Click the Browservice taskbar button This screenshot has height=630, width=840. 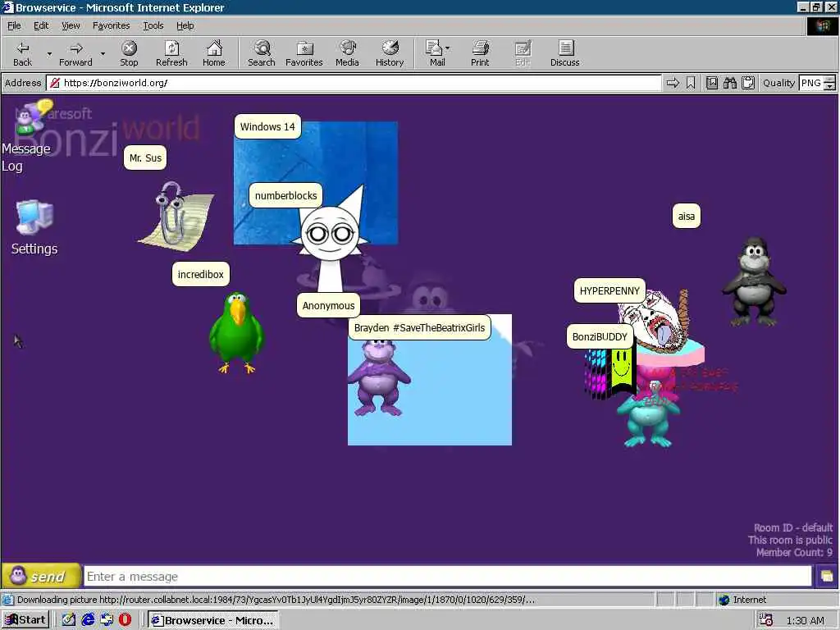click(x=213, y=620)
